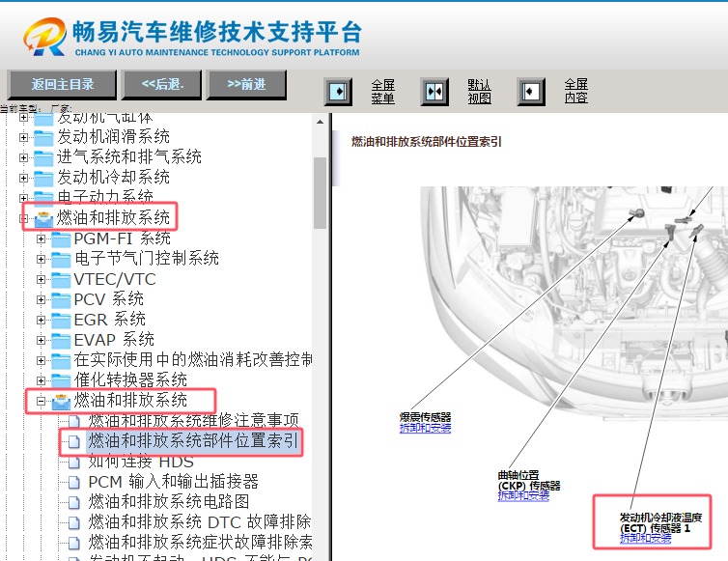
Task: Expand the PCV 系统 node
Action: [41, 300]
